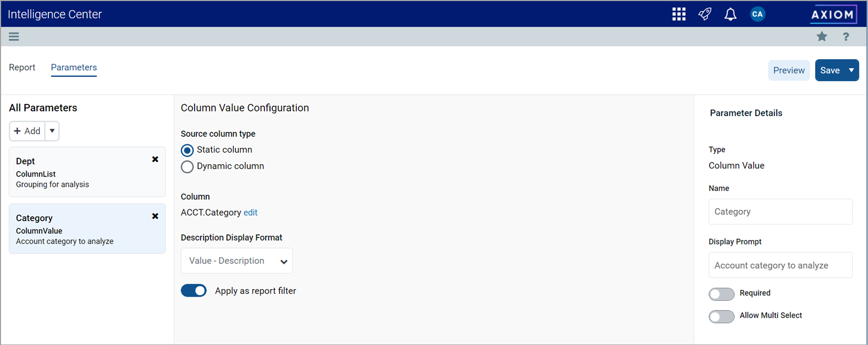Open the hamburger navigation menu
The width and height of the screenshot is (868, 345).
[14, 37]
